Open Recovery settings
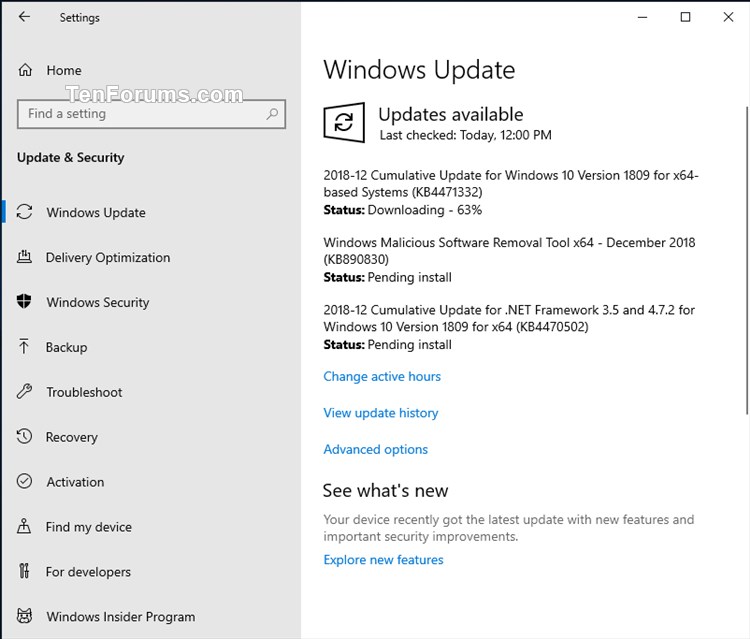The height and width of the screenshot is (639, 750). [x=72, y=437]
